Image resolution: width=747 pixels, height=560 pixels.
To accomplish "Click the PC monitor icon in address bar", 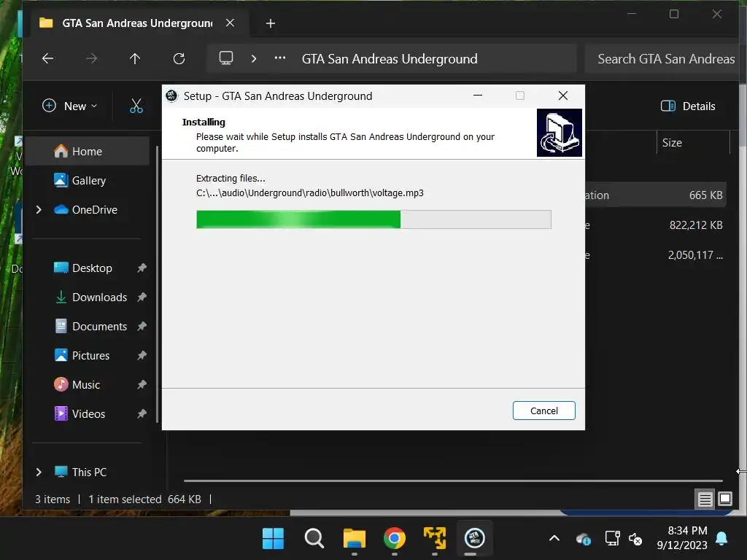I will pyautogui.click(x=226, y=58).
